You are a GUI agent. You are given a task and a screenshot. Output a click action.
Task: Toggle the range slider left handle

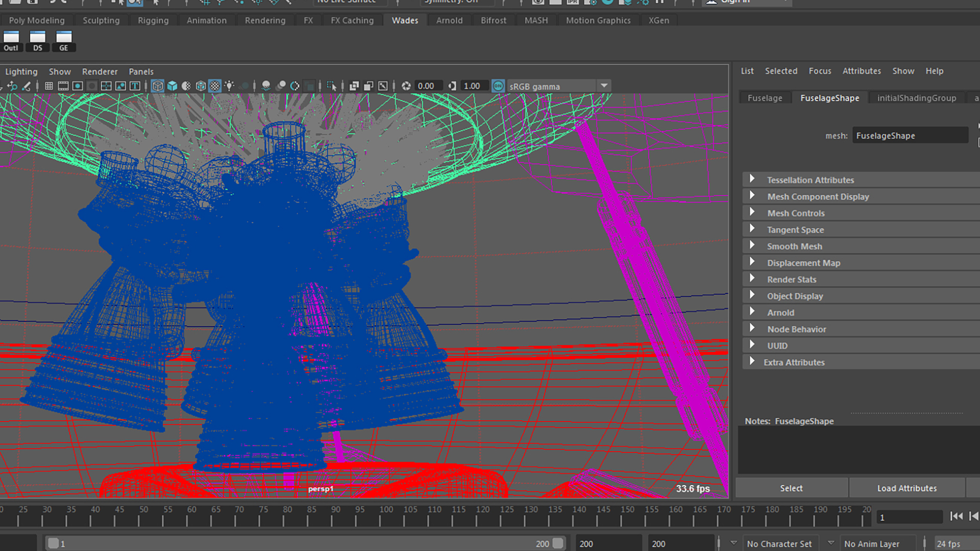[53, 544]
